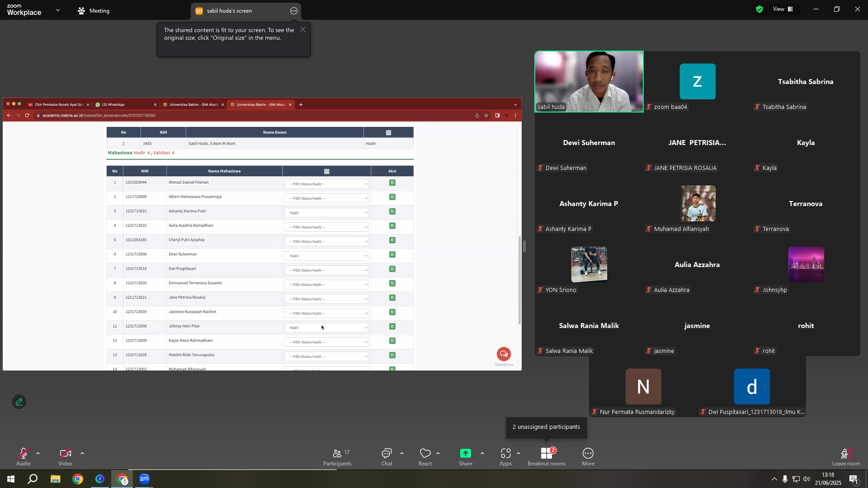
Task: Open the Participants panel icon
Action: point(337,453)
